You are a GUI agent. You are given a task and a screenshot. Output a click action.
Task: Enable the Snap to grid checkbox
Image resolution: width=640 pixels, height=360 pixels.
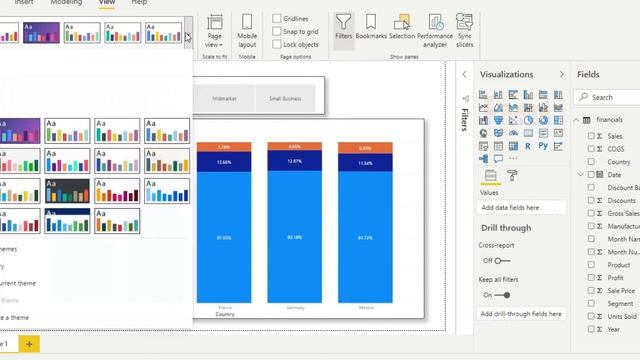click(x=277, y=31)
